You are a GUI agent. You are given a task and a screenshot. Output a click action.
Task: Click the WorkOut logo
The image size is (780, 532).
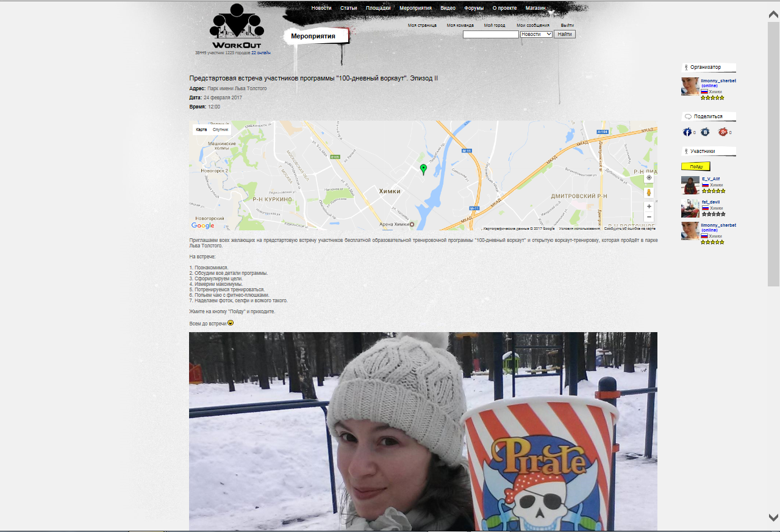(x=237, y=27)
